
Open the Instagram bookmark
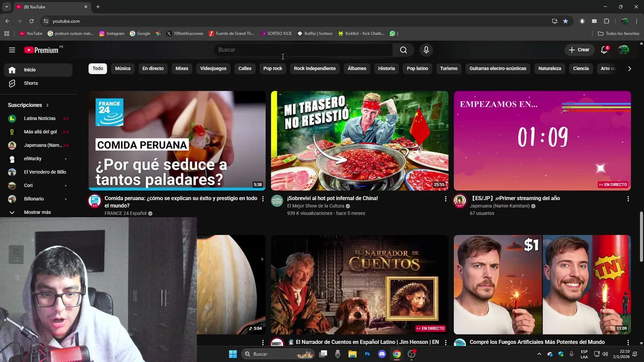pyautogui.click(x=112, y=34)
